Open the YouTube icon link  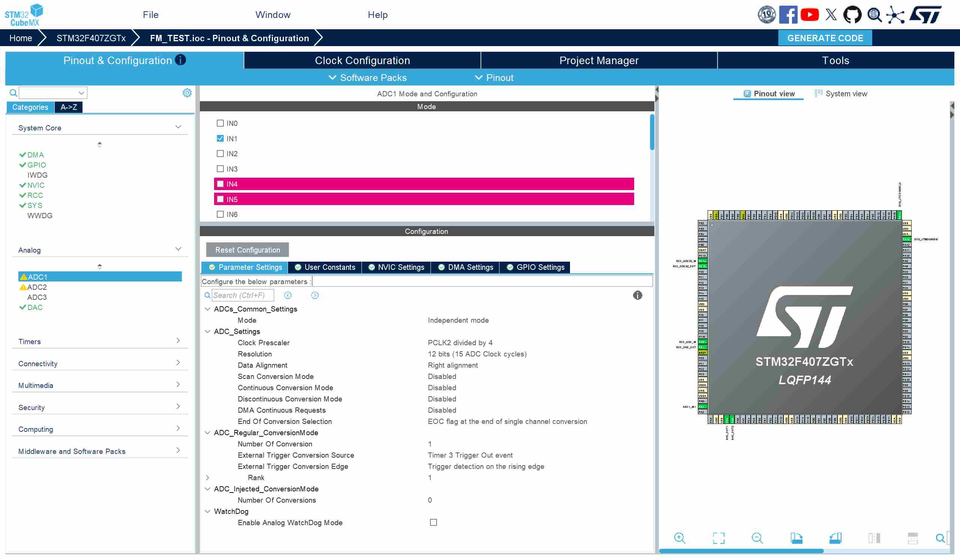click(x=809, y=15)
